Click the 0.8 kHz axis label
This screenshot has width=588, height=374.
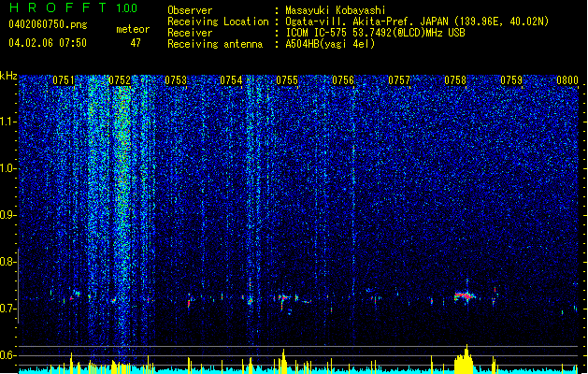point(8,262)
